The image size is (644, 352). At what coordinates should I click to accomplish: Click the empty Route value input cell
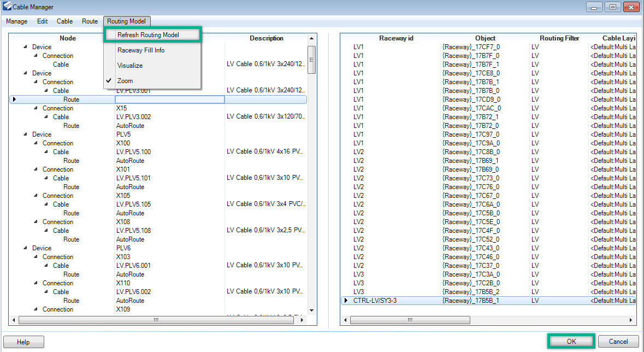coord(170,99)
